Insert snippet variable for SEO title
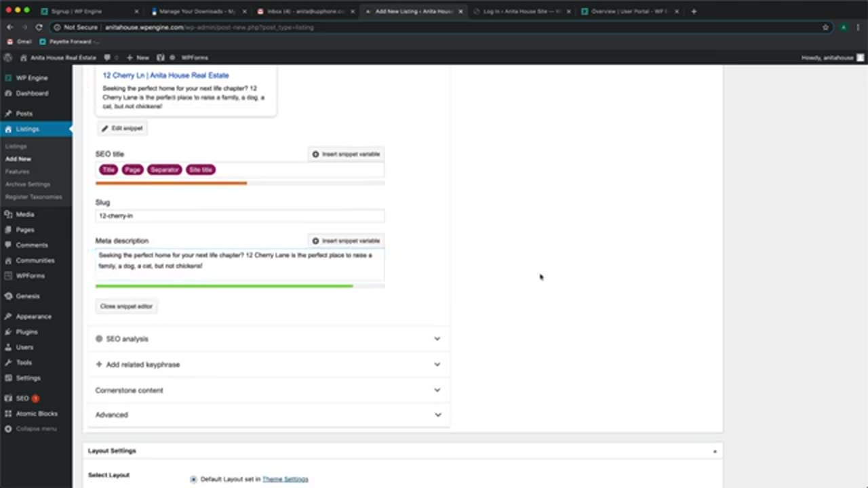The width and height of the screenshot is (868, 488). click(346, 154)
